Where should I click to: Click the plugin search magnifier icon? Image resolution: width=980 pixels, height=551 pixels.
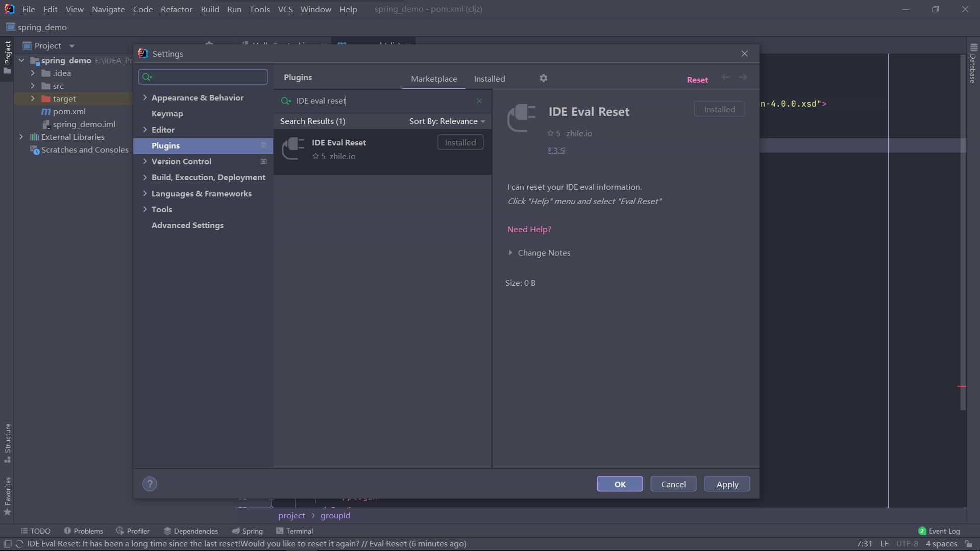pos(286,101)
